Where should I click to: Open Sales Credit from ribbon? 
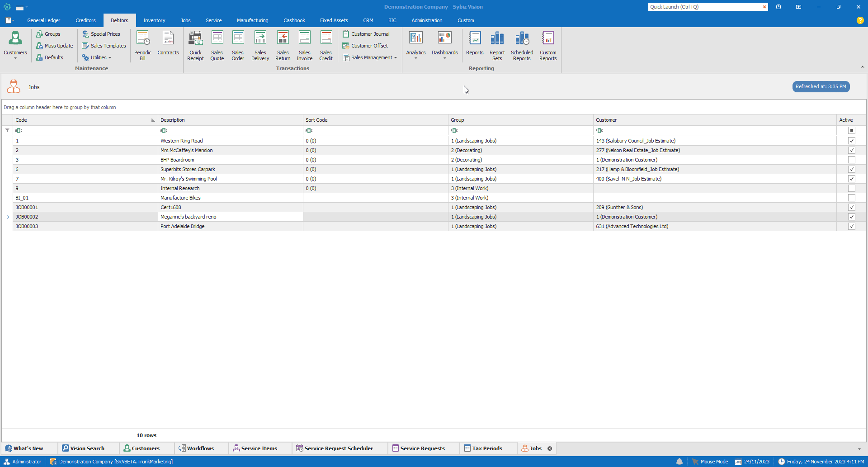[325, 45]
